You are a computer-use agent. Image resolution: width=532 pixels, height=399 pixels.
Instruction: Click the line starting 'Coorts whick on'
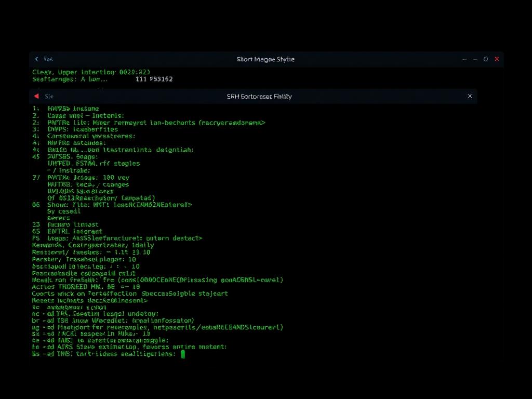click(x=130, y=294)
